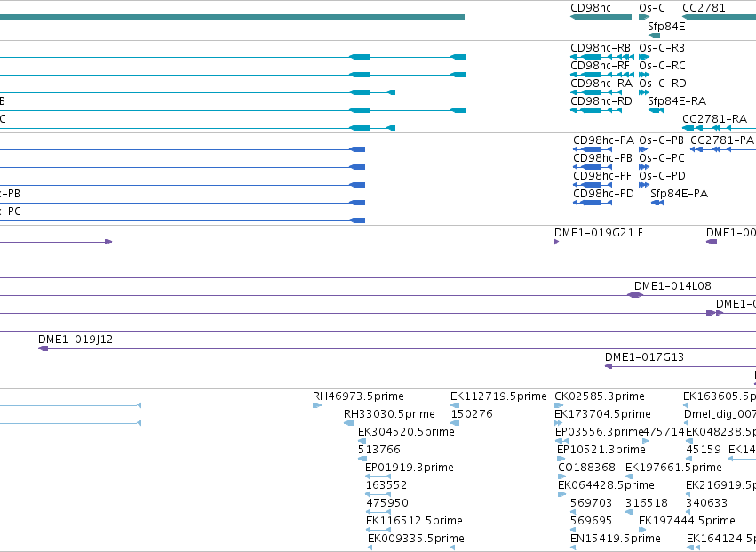756x552 pixels.
Task: Select transcript CD98hc-RA
Action: click(596, 92)
